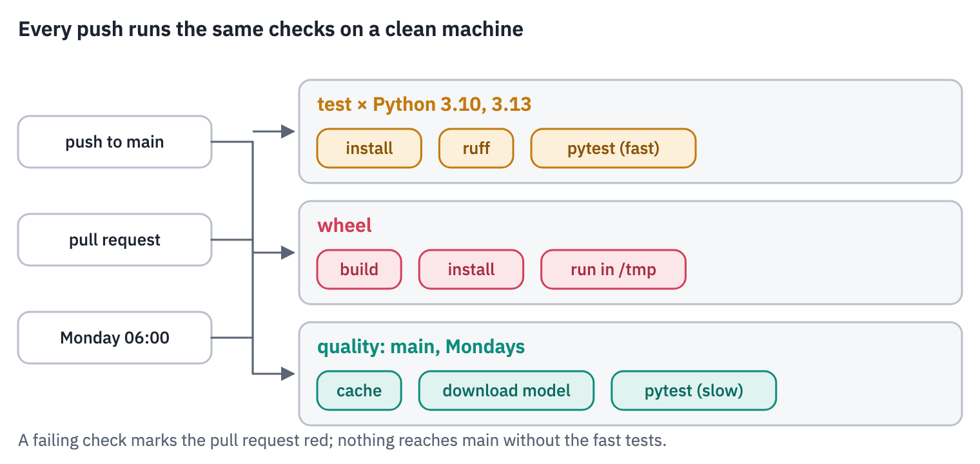Screen dimensions: 980x464
Task: Click the caption about a failing check
Action: pos(342,441)
